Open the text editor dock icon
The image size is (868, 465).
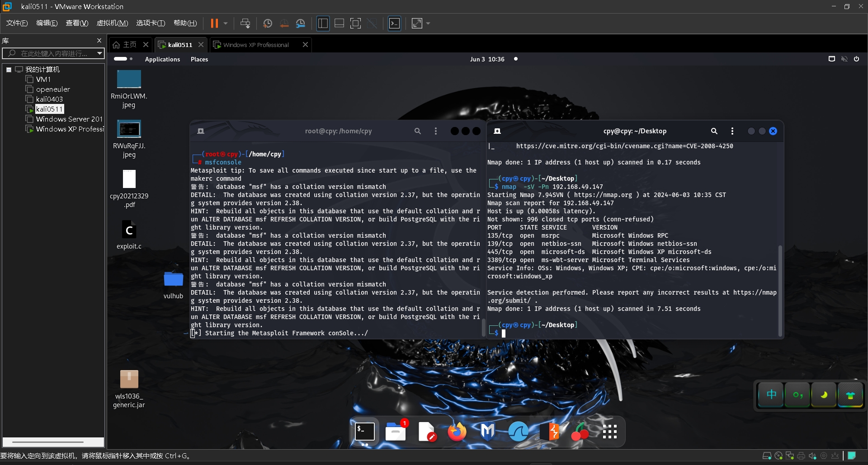click(x=426, y=432)
